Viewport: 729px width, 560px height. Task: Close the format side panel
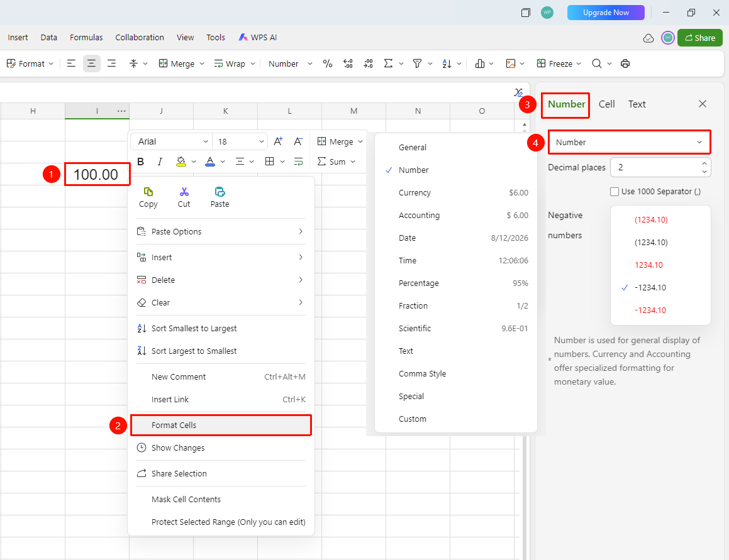[703, 104]
